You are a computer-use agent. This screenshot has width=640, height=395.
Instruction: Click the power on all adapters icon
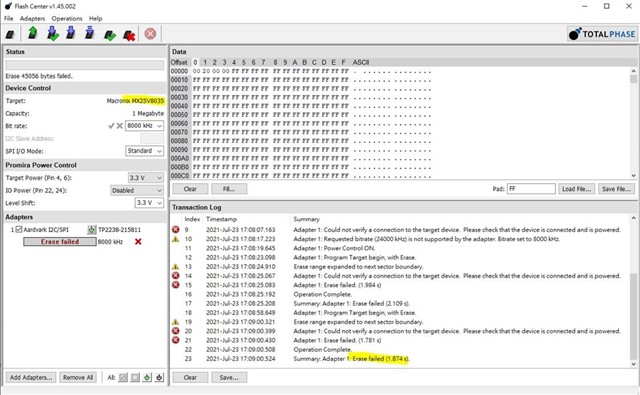(x=147, y=377)
